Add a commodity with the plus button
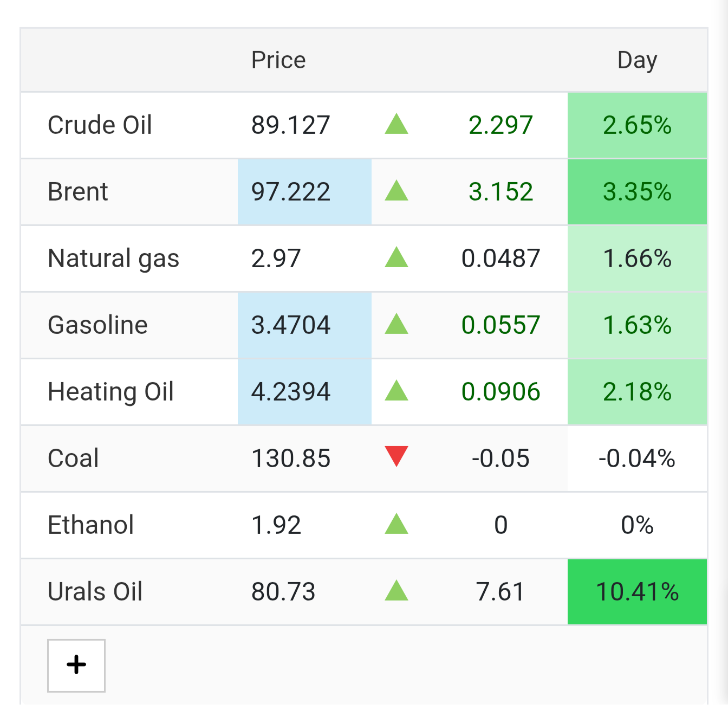This screenshot has height=710, width=728. pyautogui.click(x=76, y=666)
